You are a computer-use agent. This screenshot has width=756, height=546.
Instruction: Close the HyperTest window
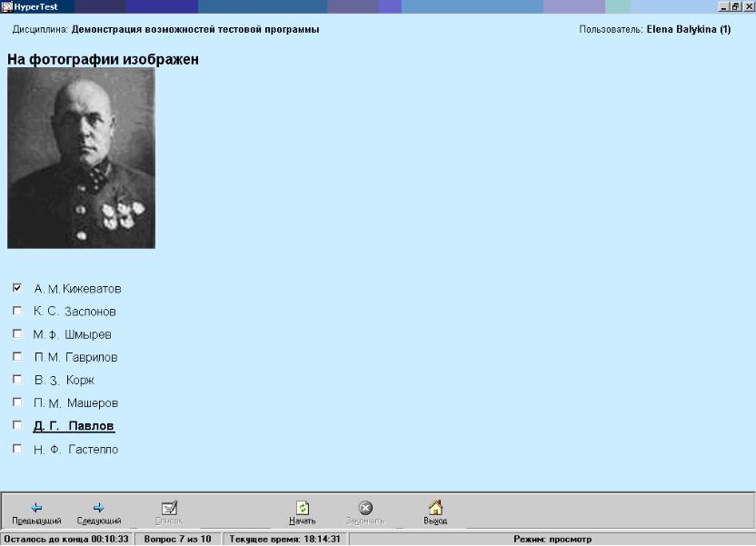[x=749, y=6]
